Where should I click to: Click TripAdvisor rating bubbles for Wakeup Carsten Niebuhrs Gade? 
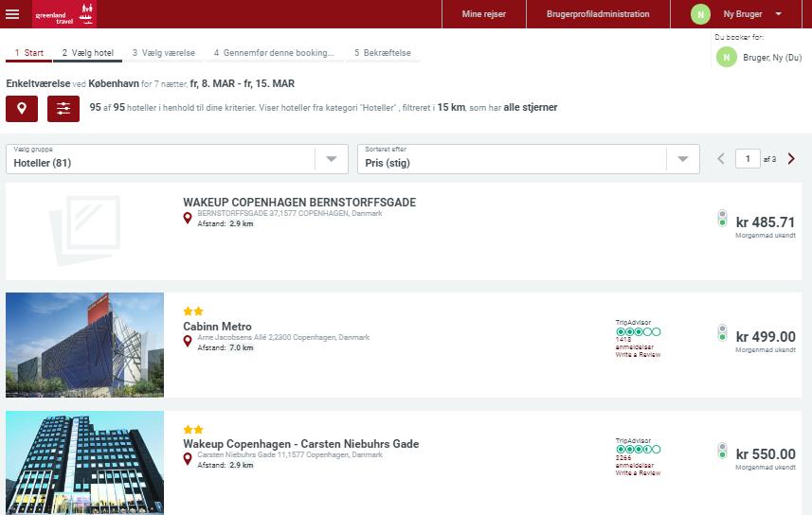point(638,450)
